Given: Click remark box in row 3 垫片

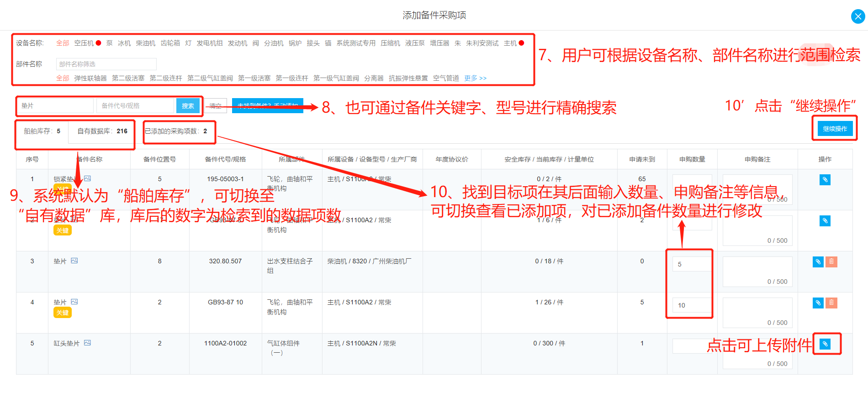Looking at the screenshot, I should coord(757,272).
